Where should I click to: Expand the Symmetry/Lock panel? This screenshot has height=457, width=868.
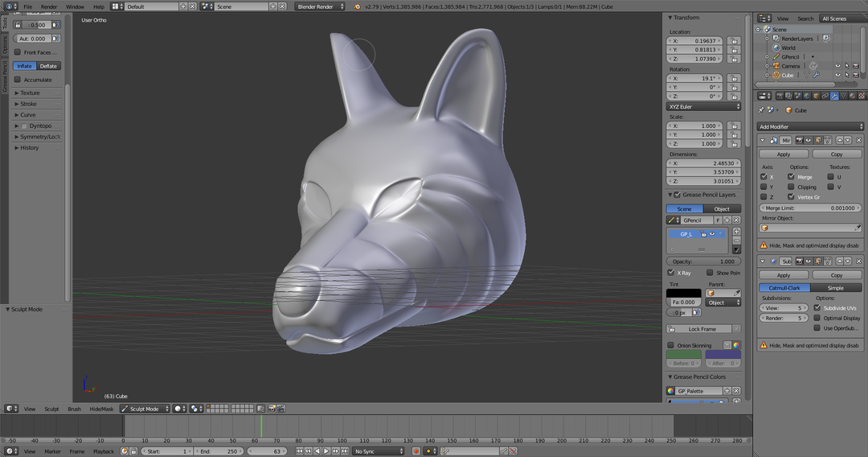[x=37, y=137]
